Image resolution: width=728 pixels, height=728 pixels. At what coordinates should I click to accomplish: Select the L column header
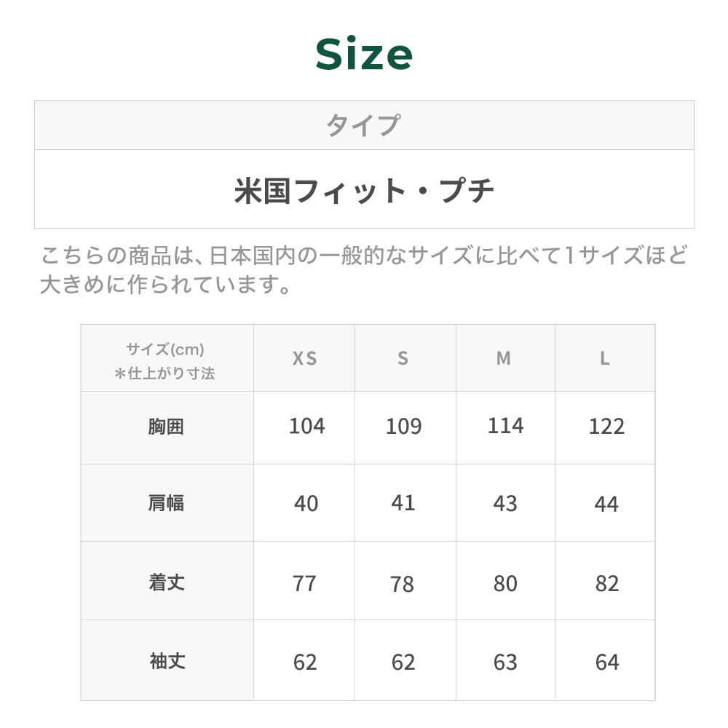[605, 358]
